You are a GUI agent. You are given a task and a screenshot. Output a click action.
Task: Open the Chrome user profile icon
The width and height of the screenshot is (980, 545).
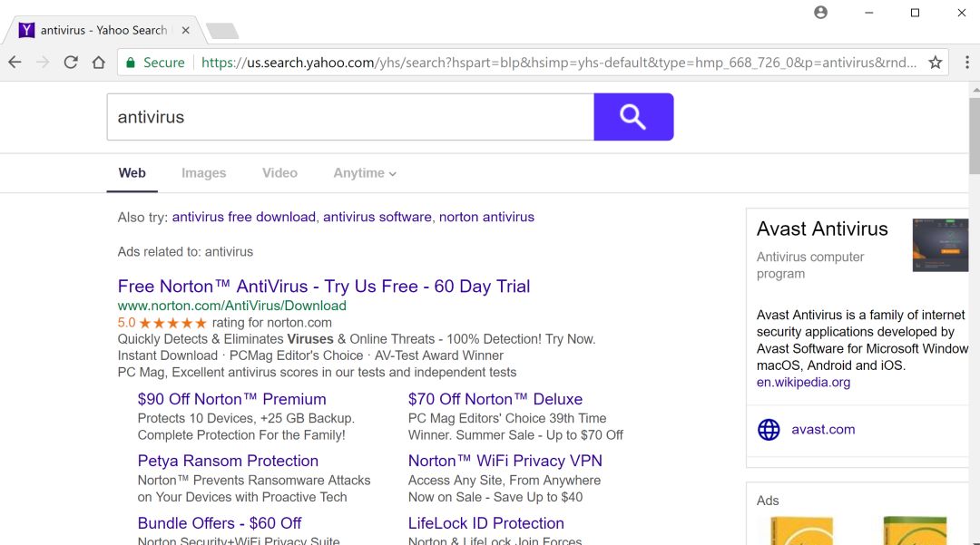820,13
